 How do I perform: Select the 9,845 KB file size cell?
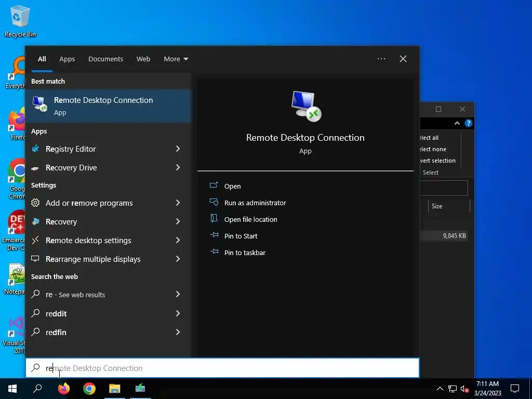[454, 236]
